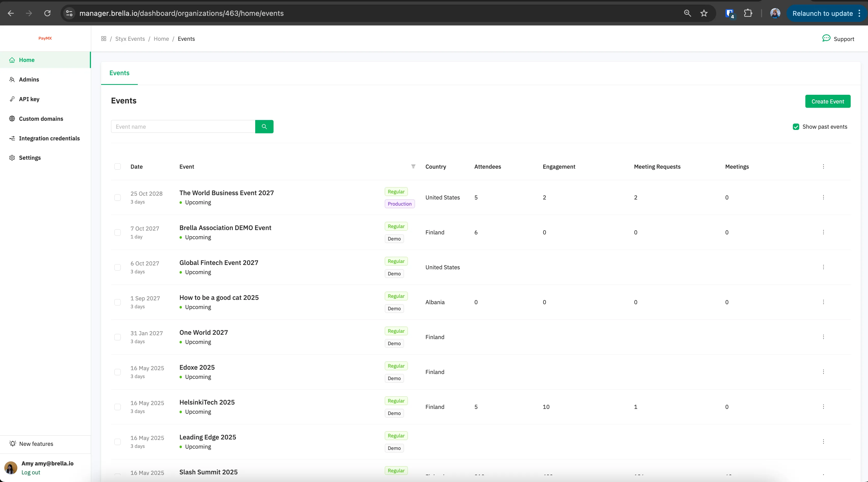Click the Create Event button

click(x=828, y=101)
